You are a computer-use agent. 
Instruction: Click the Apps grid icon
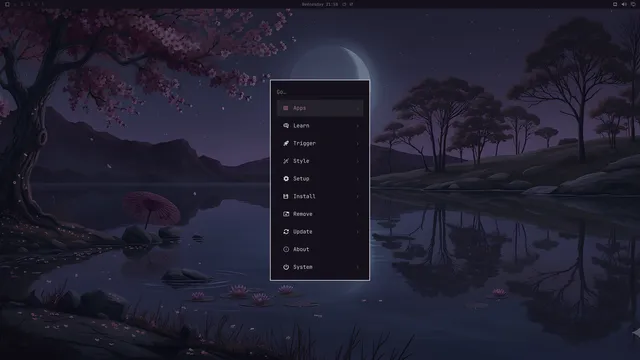(286, 108)
